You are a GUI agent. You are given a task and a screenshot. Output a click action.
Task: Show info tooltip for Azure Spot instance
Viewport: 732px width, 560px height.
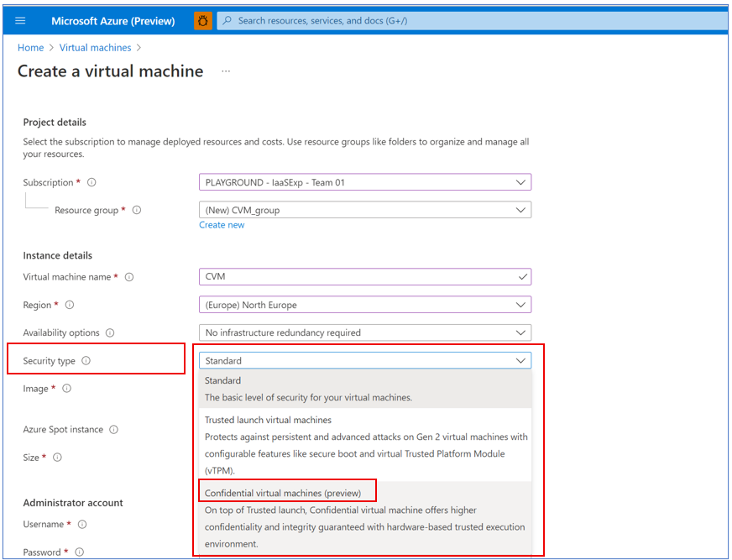pyautogui.click(x=113, y=429)
